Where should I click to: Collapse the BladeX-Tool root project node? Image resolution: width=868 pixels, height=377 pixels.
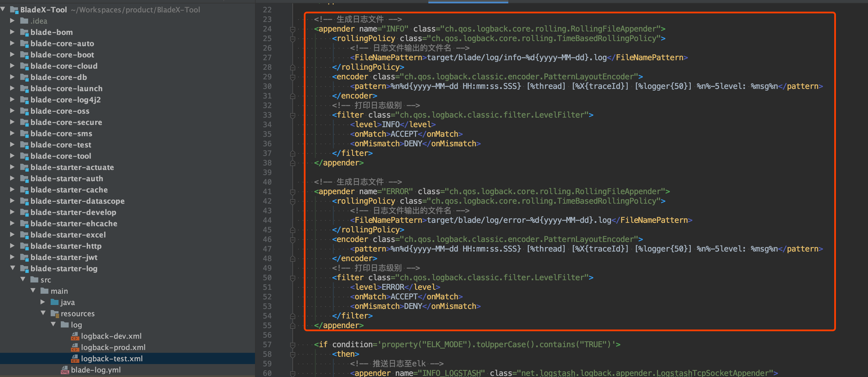3,10
